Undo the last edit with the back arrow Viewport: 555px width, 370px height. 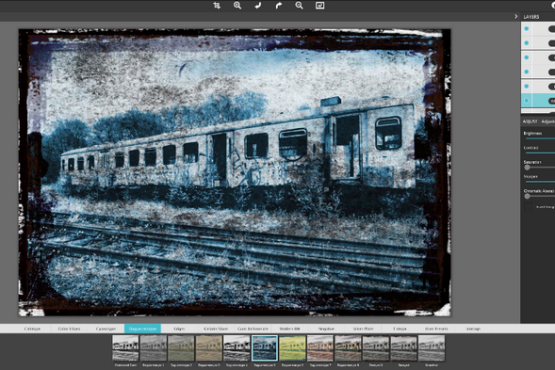(258, 5)
